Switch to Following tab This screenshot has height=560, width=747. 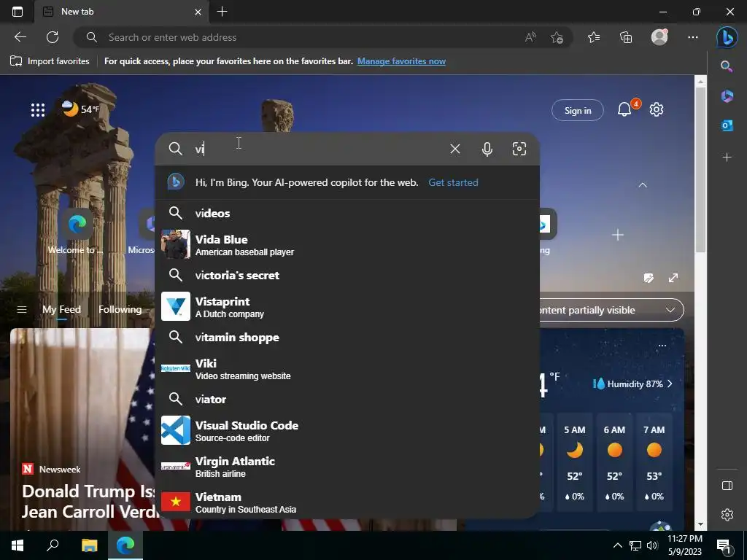click(120, 309)
